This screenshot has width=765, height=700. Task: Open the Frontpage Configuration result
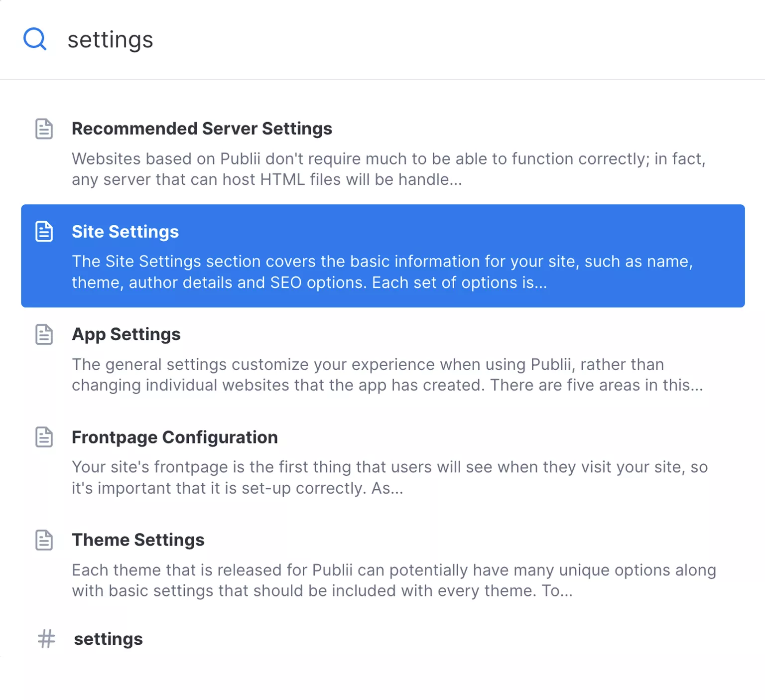[x=174, y=437]
